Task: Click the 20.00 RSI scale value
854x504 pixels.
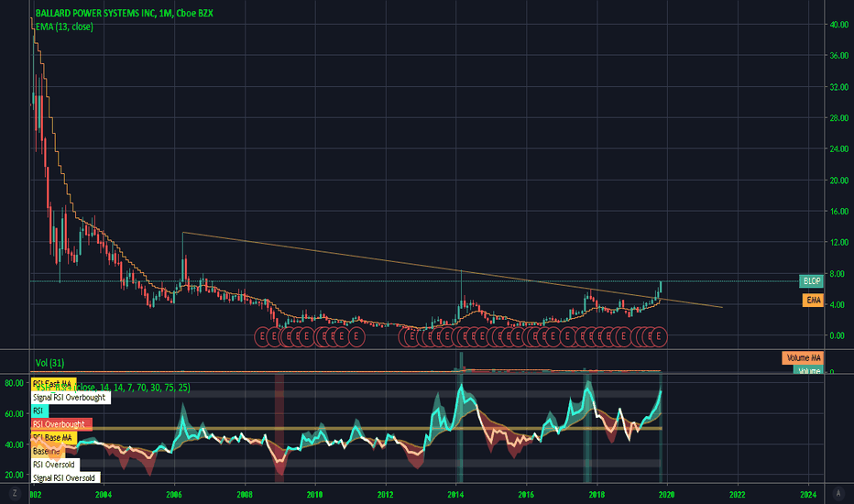Action: (x=14, y=475)
